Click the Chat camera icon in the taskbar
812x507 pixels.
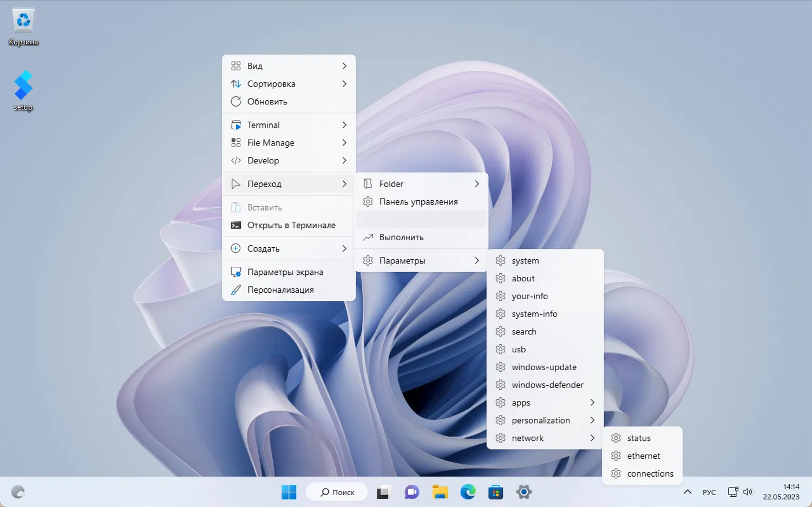[x=411, y=492]
